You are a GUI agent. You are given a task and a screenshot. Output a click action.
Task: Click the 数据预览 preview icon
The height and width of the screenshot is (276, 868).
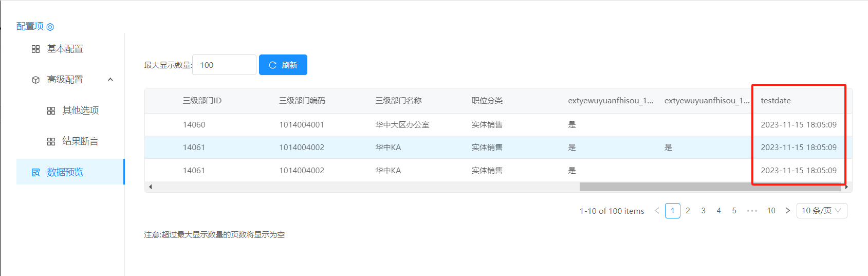tap(35, 173)
